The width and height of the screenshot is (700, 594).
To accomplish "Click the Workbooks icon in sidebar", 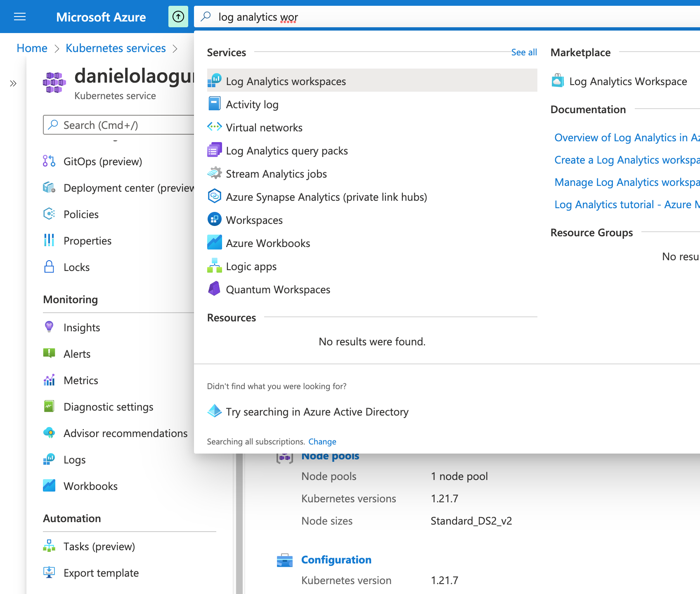I will click(49, 486).
